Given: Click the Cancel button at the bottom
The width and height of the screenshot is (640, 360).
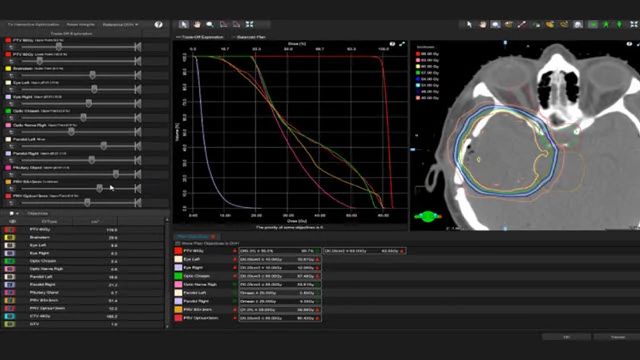Looking at the screenshot, I should pyautogui.click(x=618, y=337).
